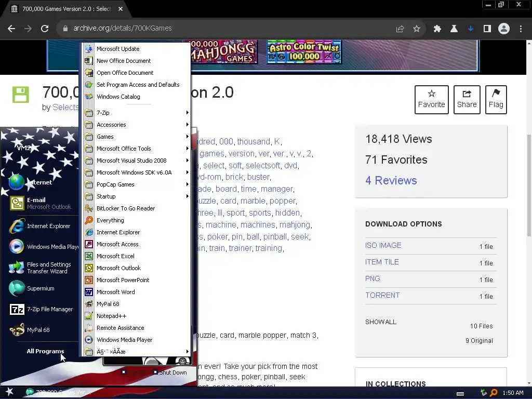This screenshot has width=532, height=399.
Task: Click pinned MyPal 68 raccoon icon
Action: pyautogui.click(x=17, y=330)
